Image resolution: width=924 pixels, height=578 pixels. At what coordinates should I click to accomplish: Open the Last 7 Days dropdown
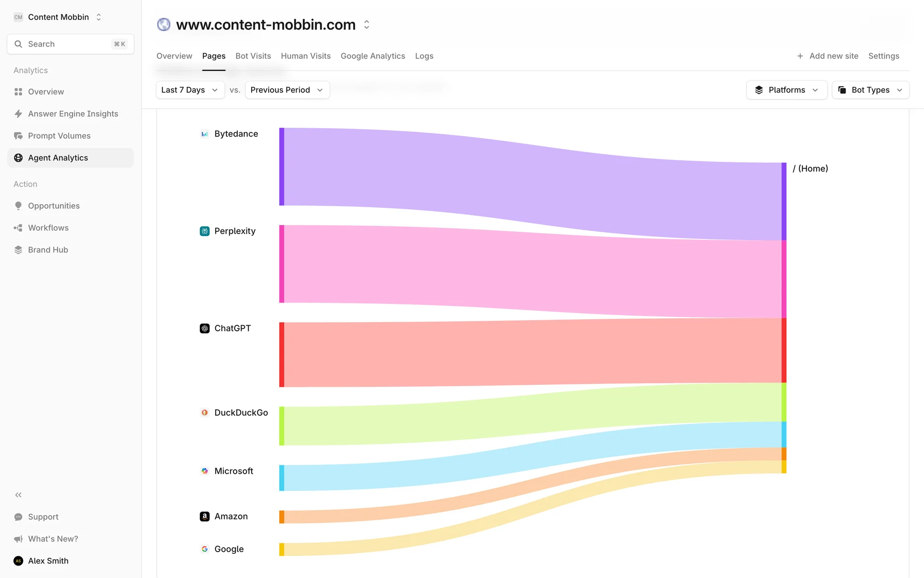[x=190, y=90]
